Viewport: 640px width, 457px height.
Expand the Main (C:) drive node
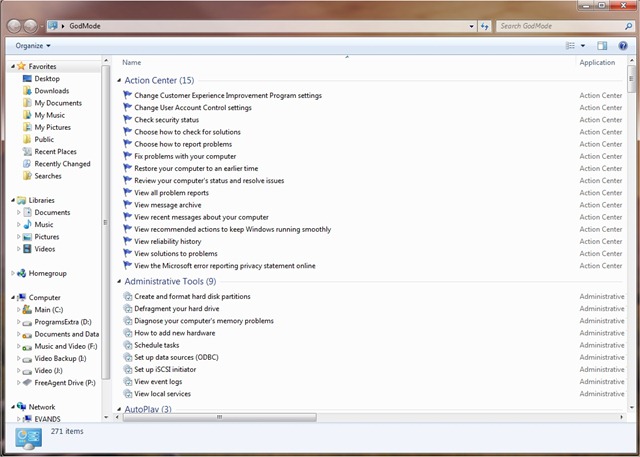click(x=19, y=310)
